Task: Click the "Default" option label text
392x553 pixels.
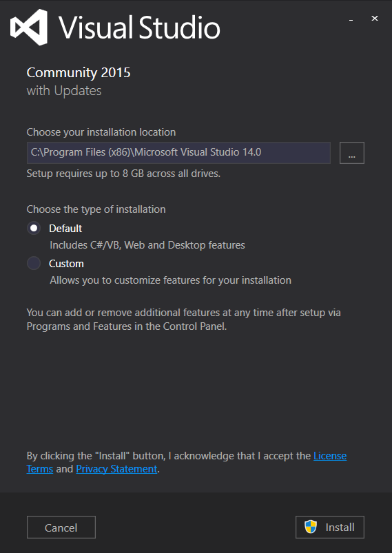Action: tap(65, 229)
